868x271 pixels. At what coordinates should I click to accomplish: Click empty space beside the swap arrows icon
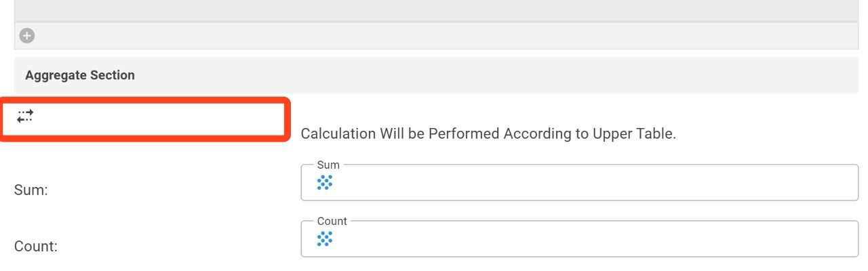pyautogui.click(x=159, y=117)
